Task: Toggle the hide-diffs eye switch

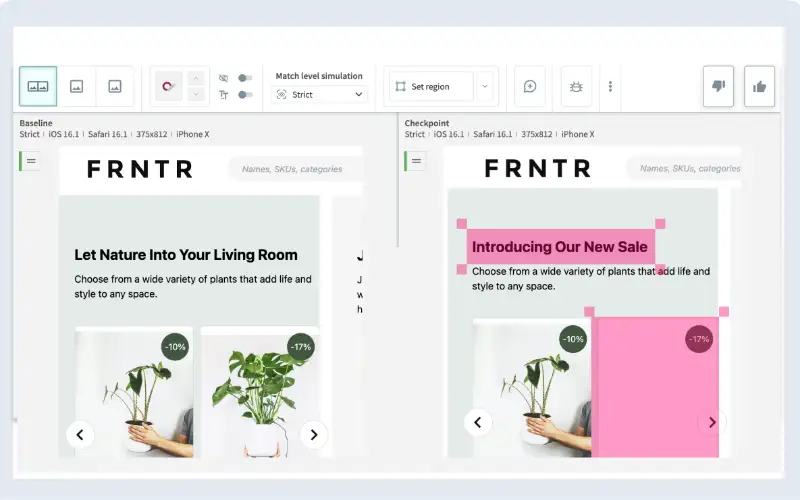Action: pyautogui.click(x=245, y=78)
